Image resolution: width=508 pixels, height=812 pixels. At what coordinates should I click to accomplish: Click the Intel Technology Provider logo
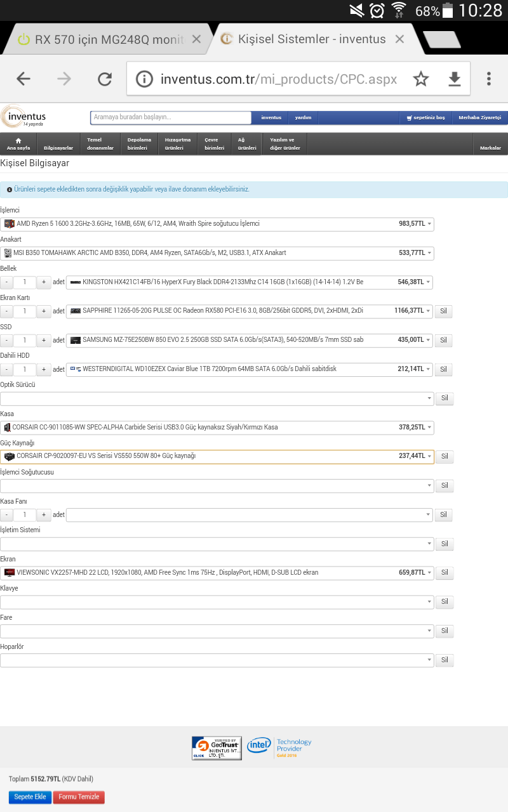[279, 747]
